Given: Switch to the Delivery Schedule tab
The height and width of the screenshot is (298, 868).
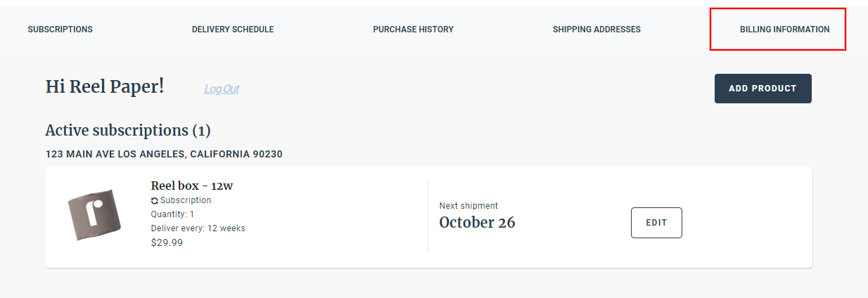Looking at the screenshot, I should tap(233, 30).
